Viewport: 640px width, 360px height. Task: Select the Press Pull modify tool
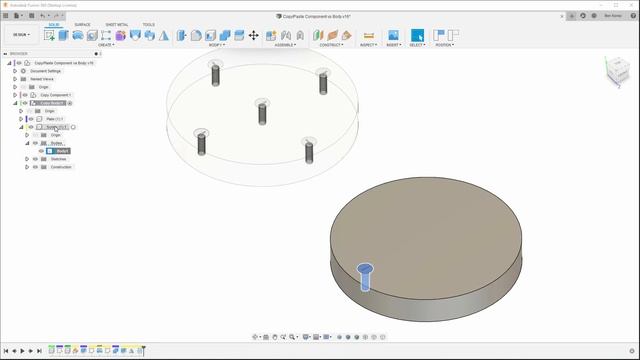pos(182,36)
